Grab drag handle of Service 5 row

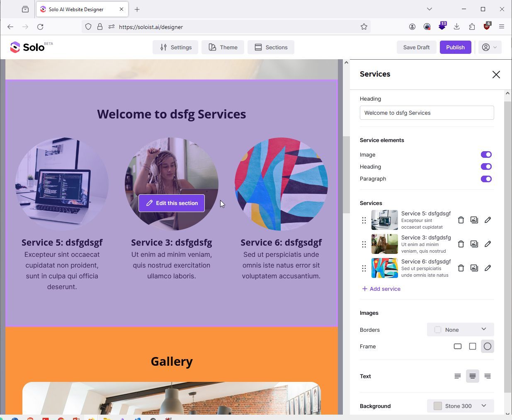364,220
